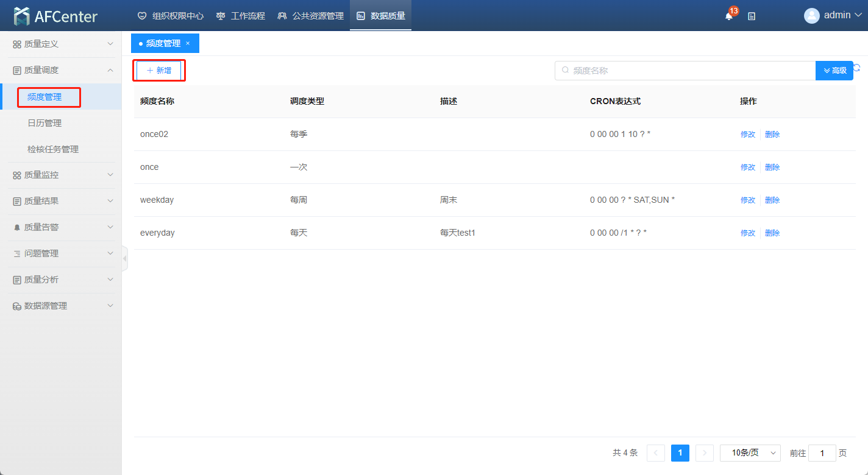Delete the everyday frequency entry
The width and height of the screenshot is (868, 475).
pyautogui.click(x=772, y=233)
